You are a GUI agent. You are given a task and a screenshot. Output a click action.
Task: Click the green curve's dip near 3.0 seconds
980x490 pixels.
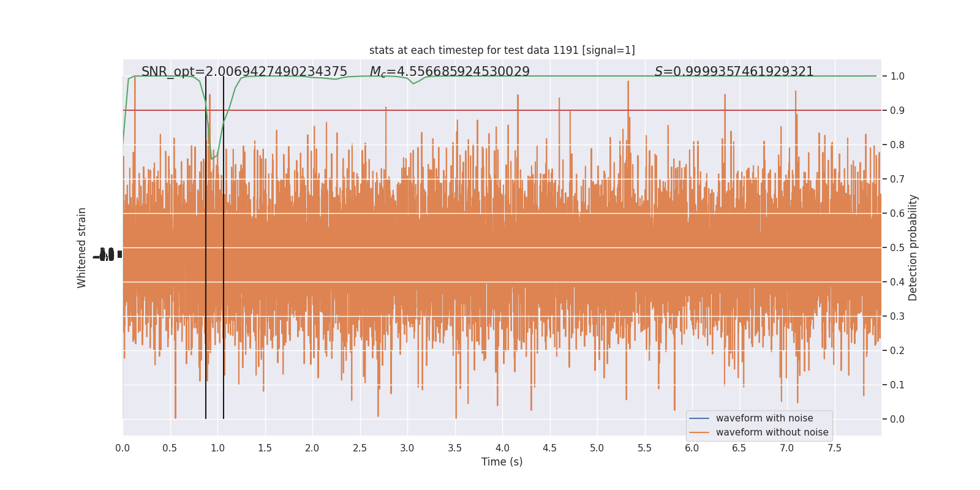pos(414,83)
